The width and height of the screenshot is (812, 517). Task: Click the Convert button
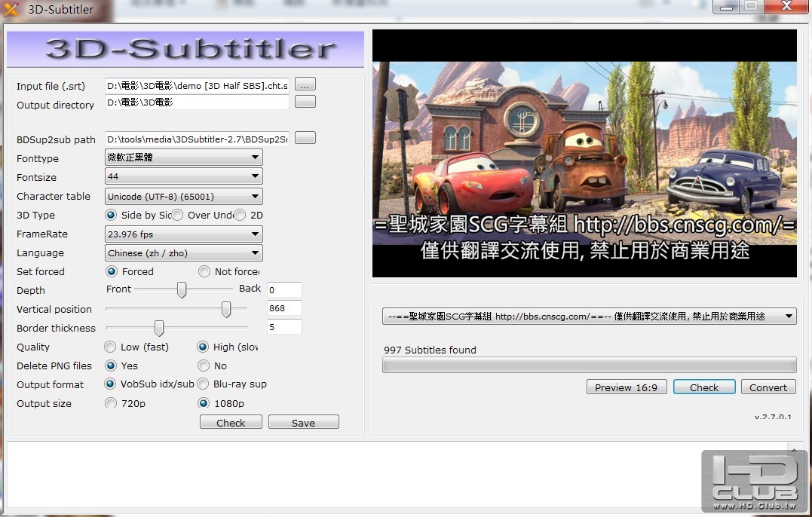tap(768, 387)
